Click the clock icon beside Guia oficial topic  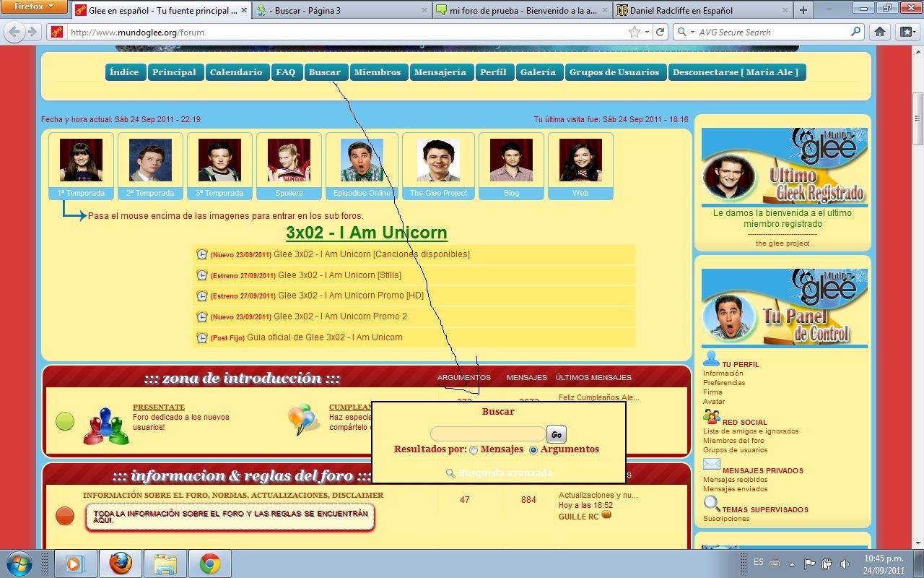pyautogui.click(x=202, y=337)
